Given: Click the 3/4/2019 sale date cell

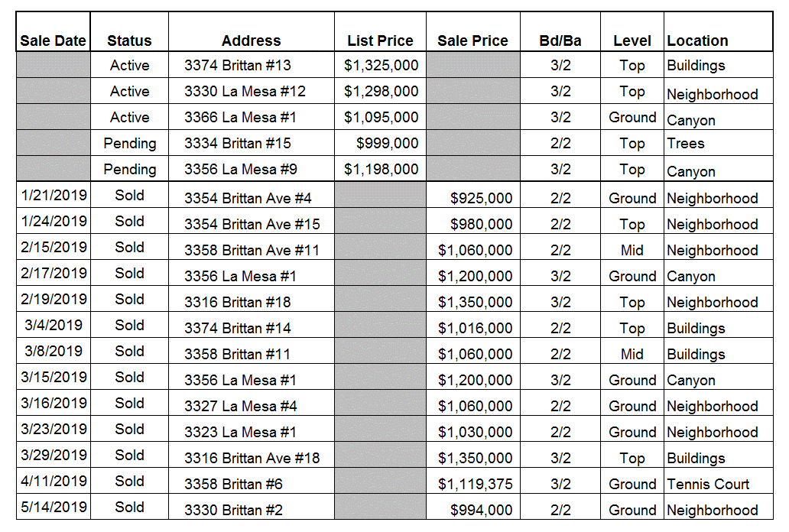Looking at the screenshot, I should (x=54, y=326).
